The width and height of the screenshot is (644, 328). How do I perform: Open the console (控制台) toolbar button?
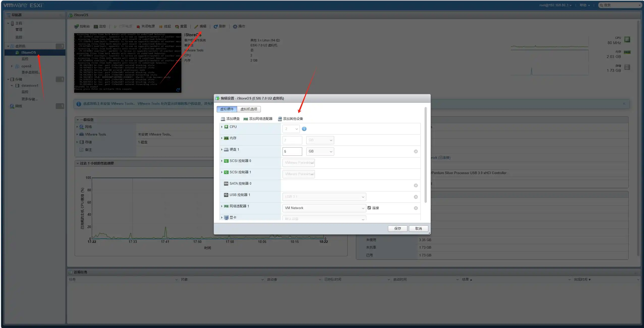pos(82,26)
